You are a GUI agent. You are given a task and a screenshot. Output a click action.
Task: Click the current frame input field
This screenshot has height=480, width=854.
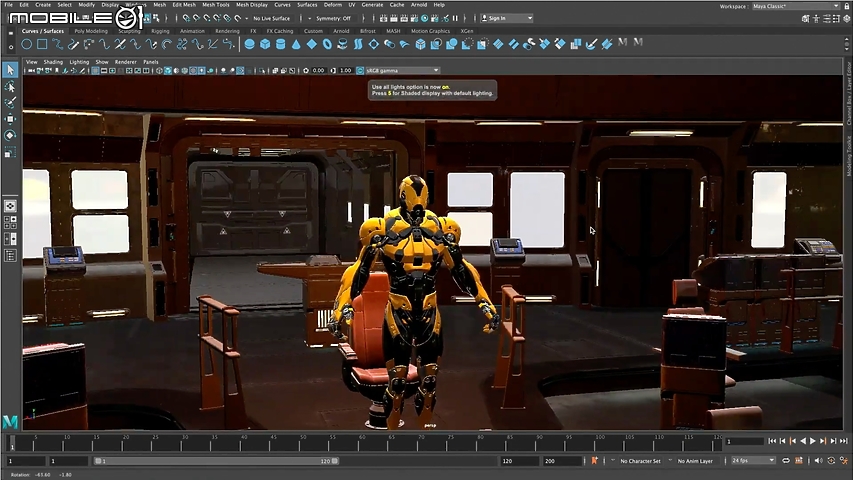[745, 441]
